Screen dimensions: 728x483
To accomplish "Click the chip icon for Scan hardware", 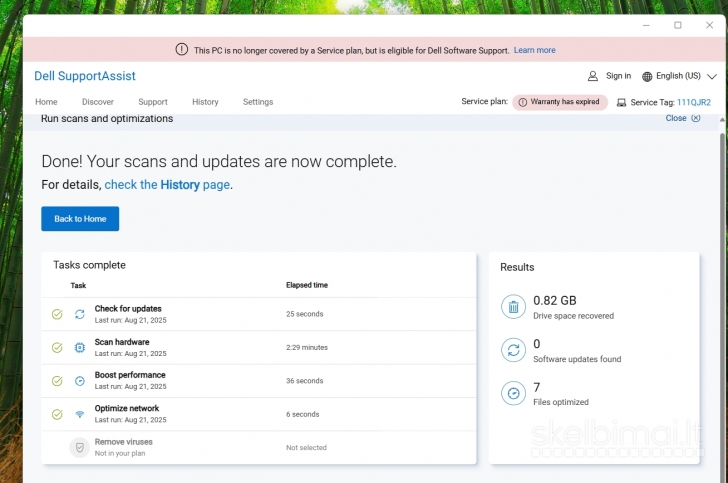I will [80, 347].
